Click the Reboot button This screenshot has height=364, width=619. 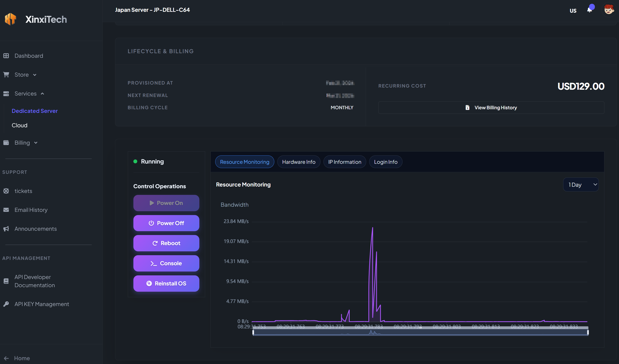[x=166, y=243]
